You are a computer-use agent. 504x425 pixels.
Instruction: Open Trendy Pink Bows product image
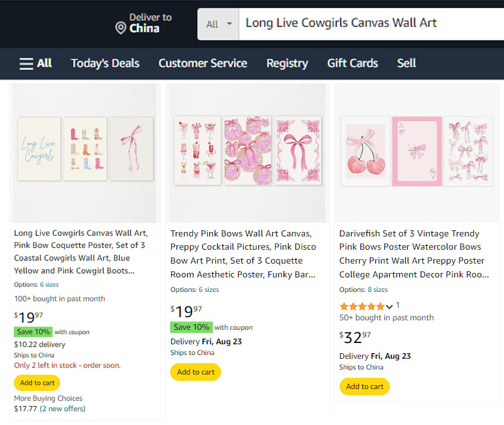click(x=248, y=152)
